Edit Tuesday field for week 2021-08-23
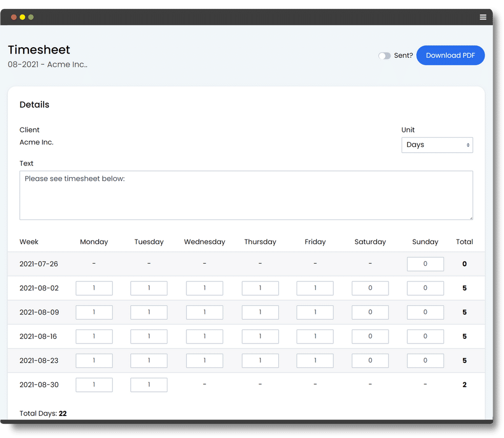 (x=149, y=361)
